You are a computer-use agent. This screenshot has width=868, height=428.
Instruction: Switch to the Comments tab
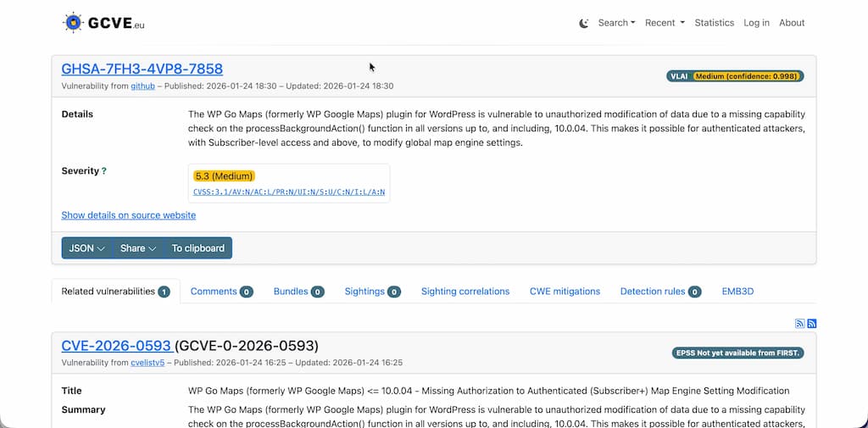click(x=221, y=292)
